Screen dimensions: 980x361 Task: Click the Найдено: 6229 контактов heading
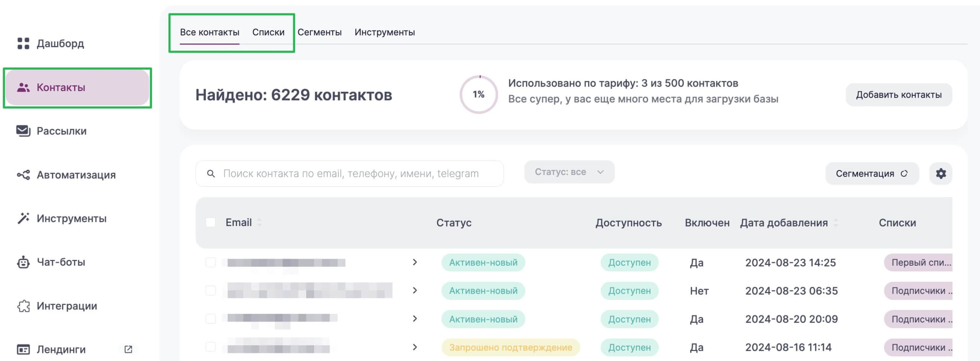click(294, 95)
